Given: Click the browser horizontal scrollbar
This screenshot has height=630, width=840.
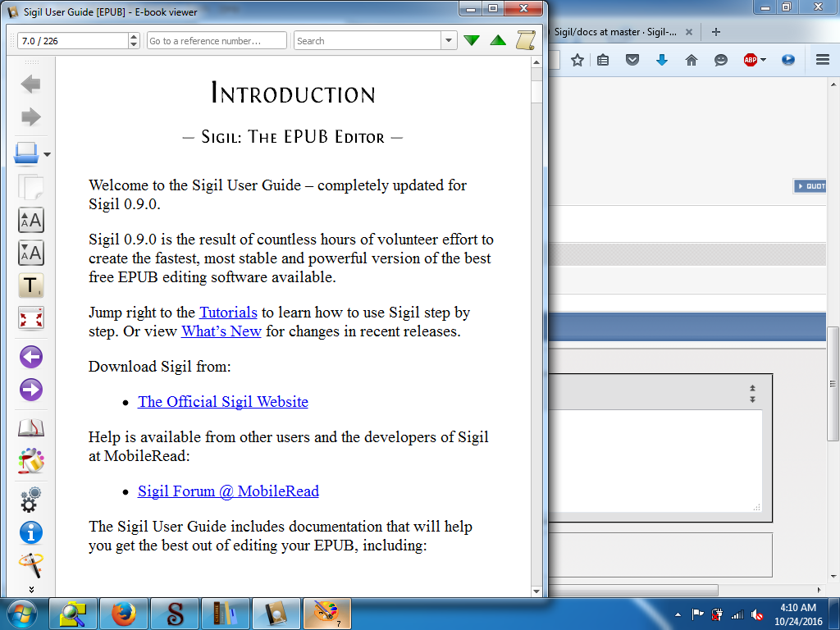Looking at the screenshot, I should point(634,590).
